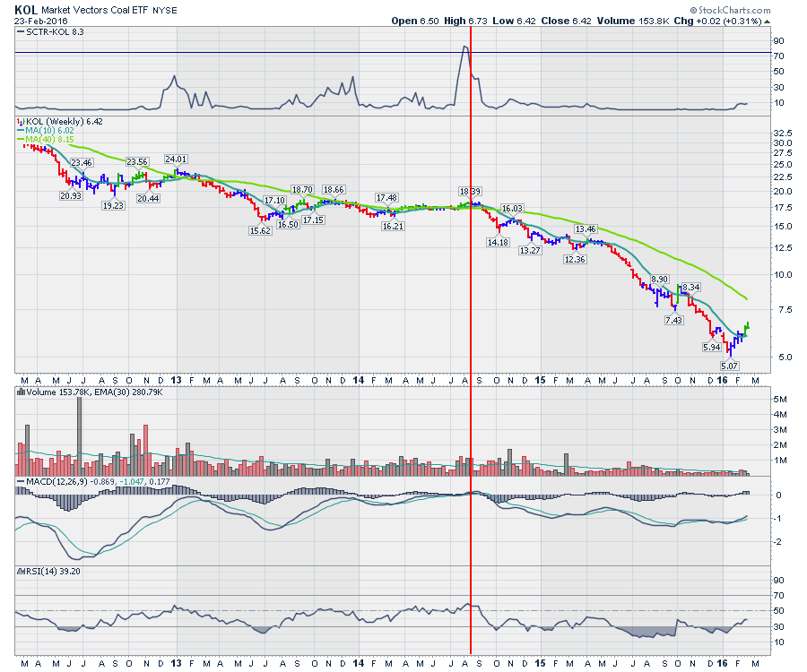Click the 16.03 price annotation
This screenshot has height=672, width=807.
point(512,208)
